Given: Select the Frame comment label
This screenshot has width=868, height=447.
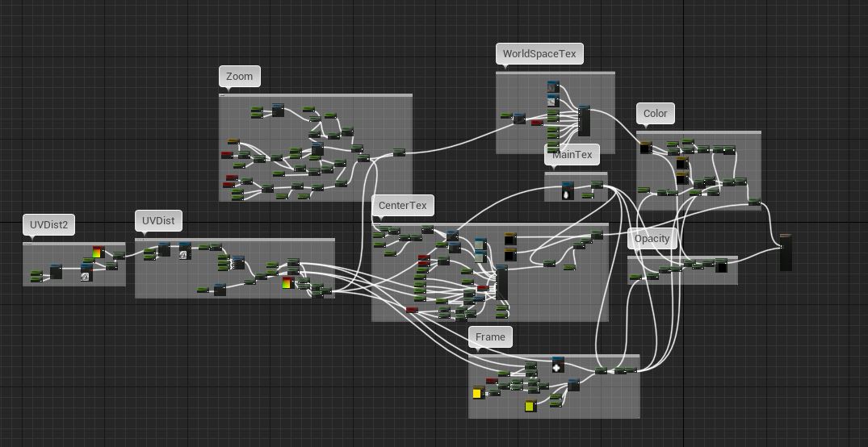Looking at the screenshot, I should tap(490, 337).
